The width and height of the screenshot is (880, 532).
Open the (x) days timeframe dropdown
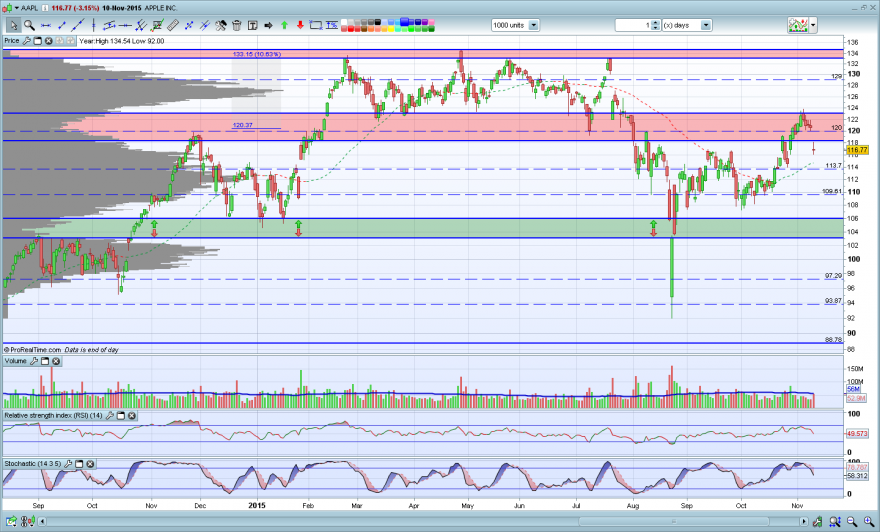[x=706, y=25]
